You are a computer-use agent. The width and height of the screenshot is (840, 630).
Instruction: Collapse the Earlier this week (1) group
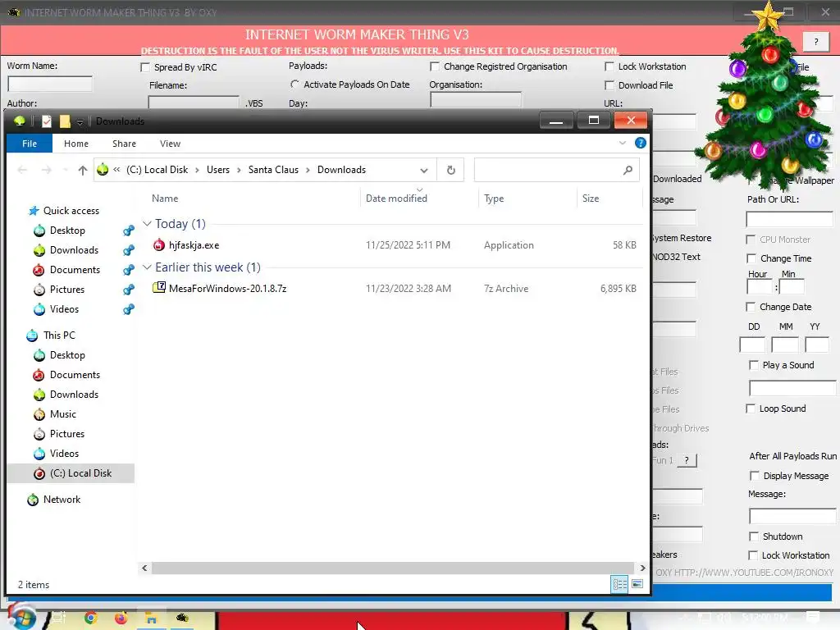pos(147,267)
